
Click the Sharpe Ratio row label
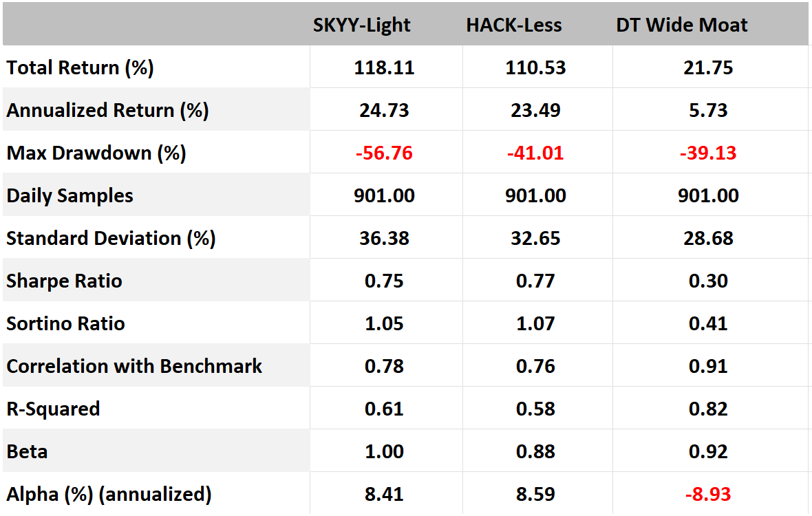(x=64, y=281)
